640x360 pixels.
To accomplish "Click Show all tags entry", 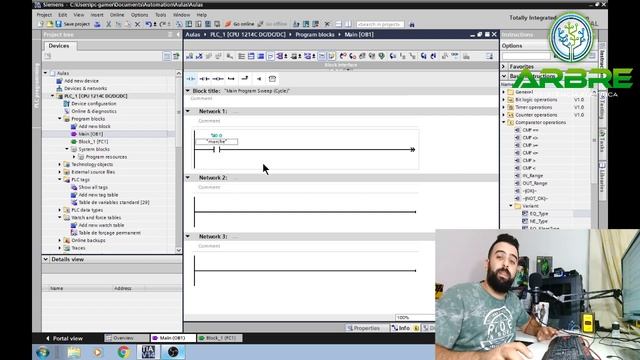I will point(93,187).
